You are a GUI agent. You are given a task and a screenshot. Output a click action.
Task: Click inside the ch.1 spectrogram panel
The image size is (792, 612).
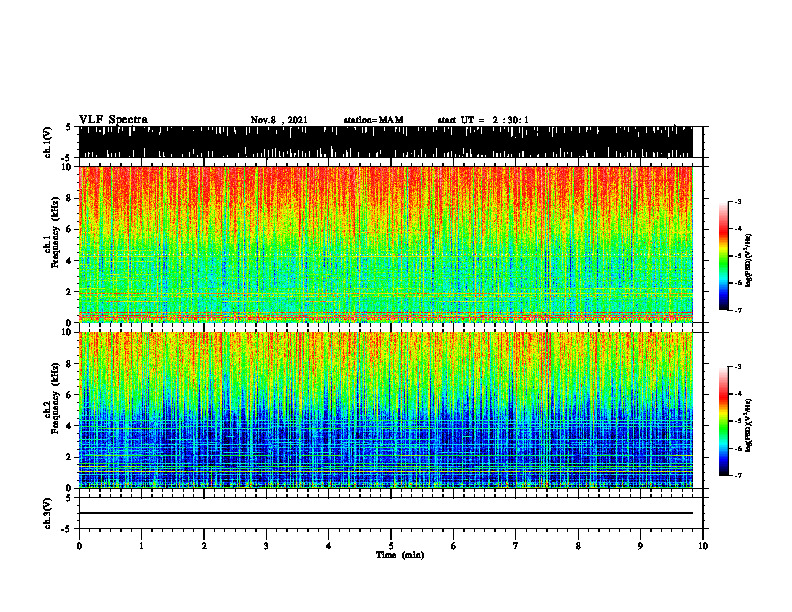385,244
